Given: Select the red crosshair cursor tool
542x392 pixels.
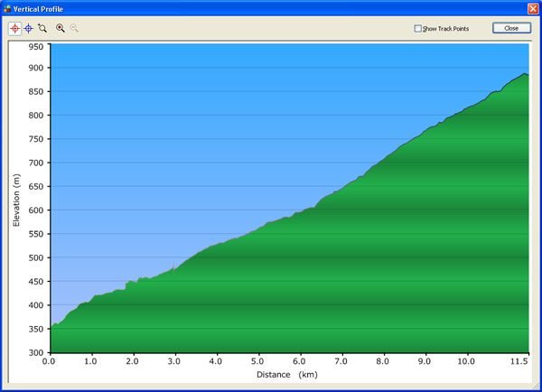Looking at the screenshot, I should pyautogui.click(x=14, y=28).
